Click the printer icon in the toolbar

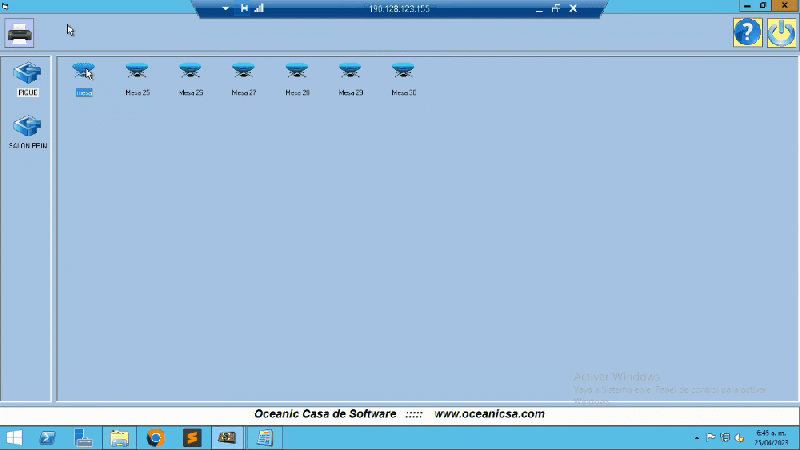click(x=19, y=34)
